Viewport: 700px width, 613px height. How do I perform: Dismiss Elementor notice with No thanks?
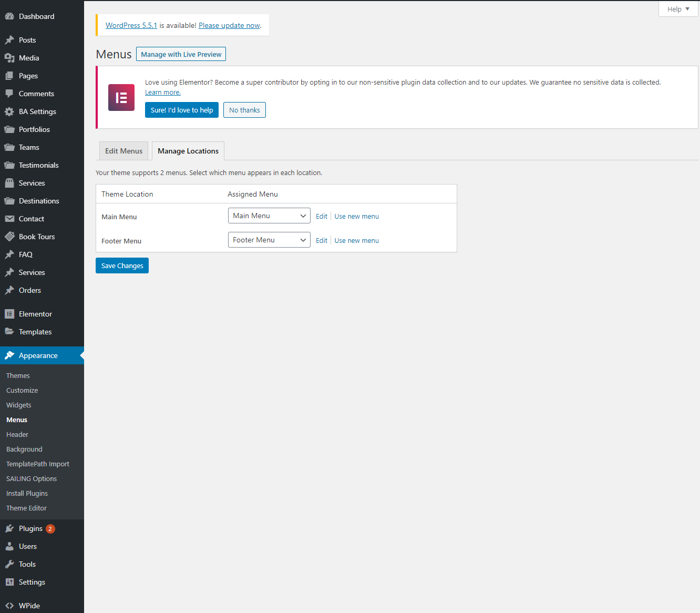point(244,110)
